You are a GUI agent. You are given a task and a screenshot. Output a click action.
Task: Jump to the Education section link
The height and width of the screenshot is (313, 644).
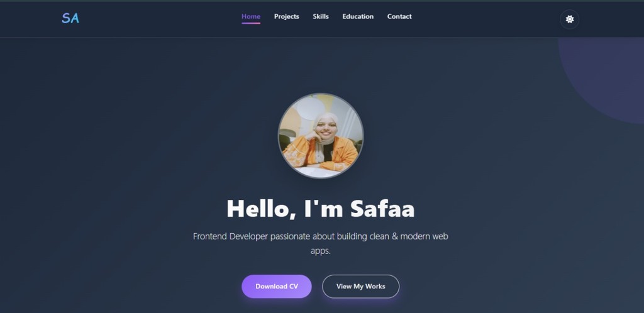[358, 16]
